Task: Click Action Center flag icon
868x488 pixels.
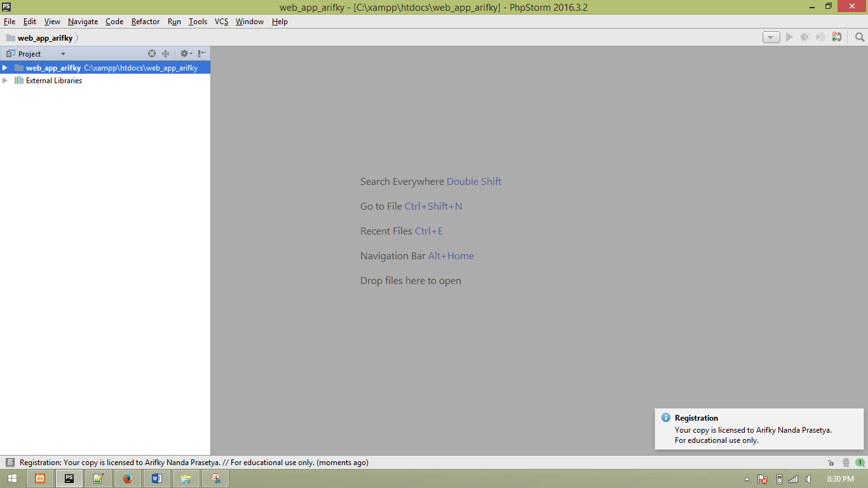Action: coord(763,479)
